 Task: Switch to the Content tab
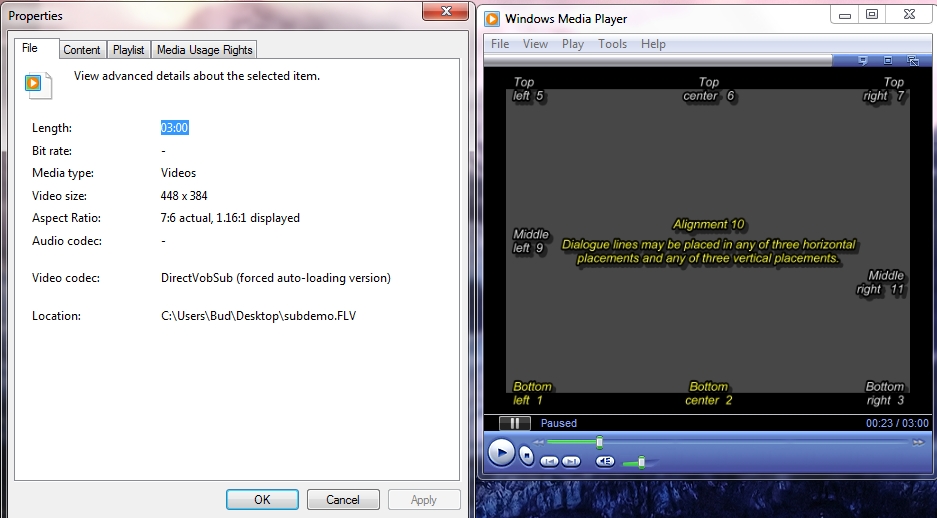coord(82,50)
